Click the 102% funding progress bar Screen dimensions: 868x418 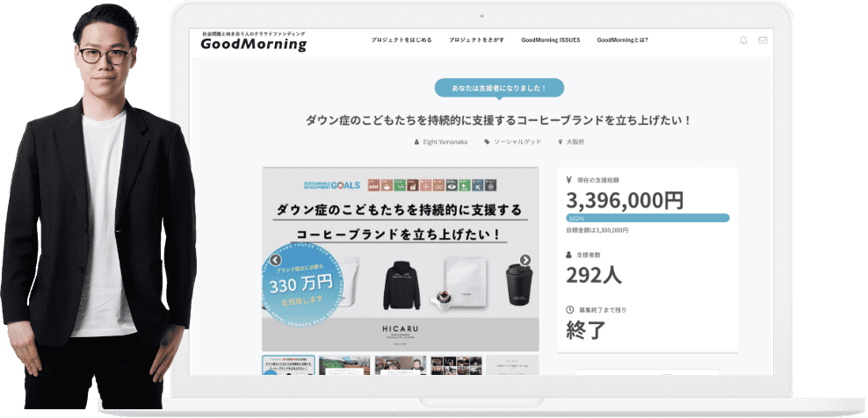tap(647, 218)
